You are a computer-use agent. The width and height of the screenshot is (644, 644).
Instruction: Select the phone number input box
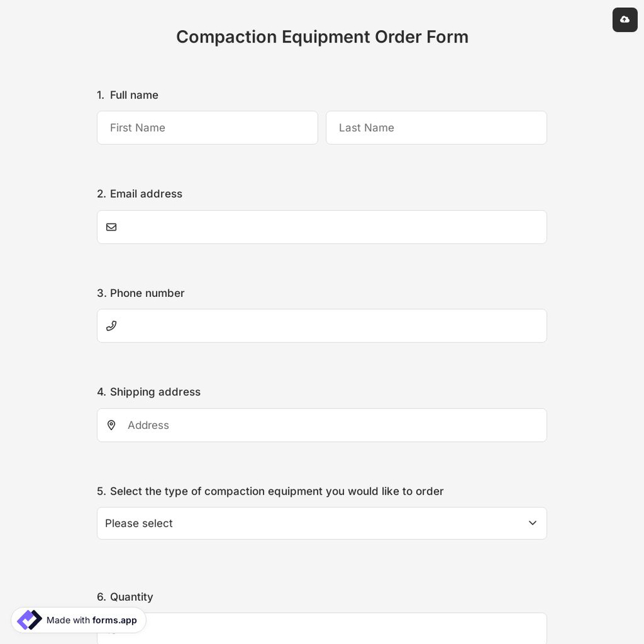point(322,325)
